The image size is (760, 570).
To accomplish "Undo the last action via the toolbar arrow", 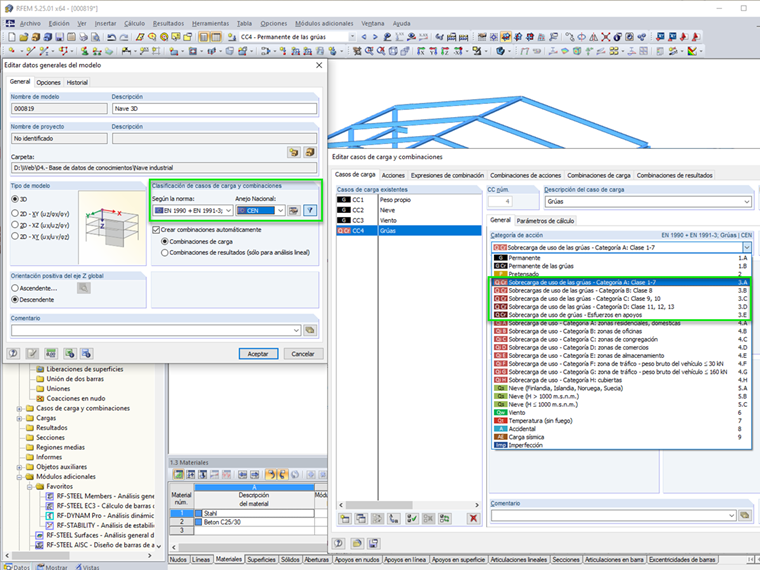I will [x=111, y=37].
